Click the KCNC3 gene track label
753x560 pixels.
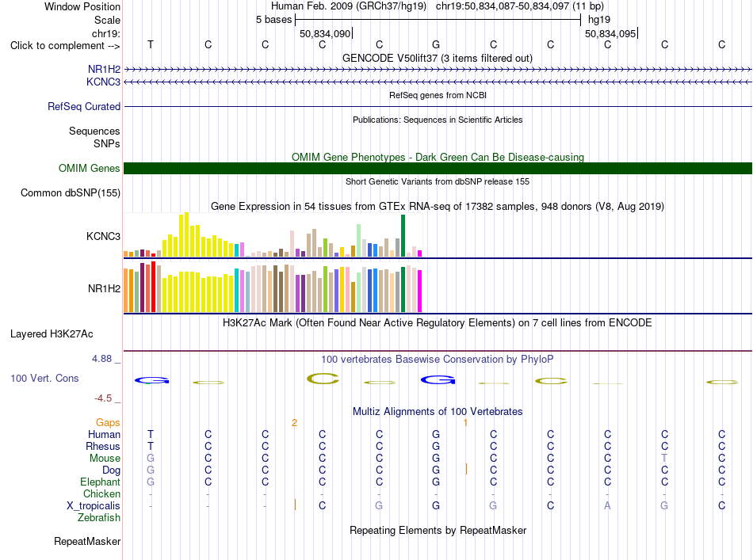103,82
